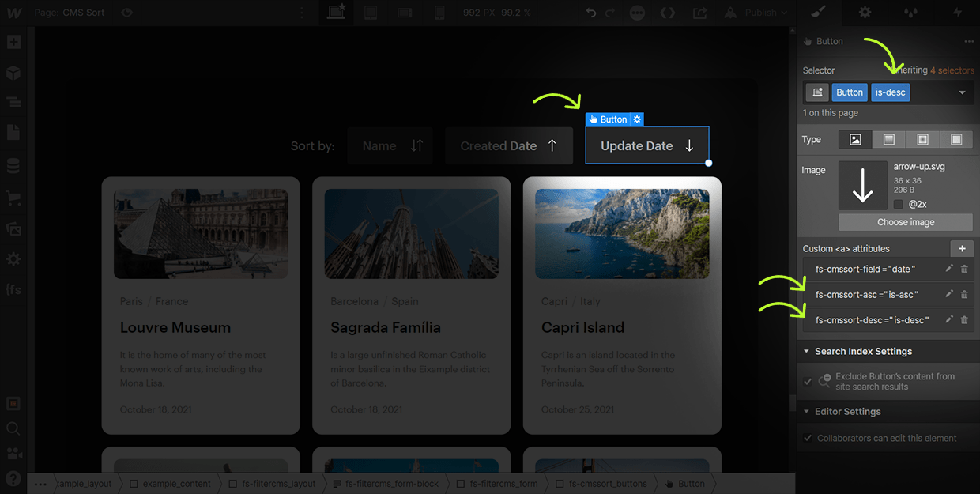Select the is-desc class chip
This screenshot has height=494, width=980.
[891, 92]
